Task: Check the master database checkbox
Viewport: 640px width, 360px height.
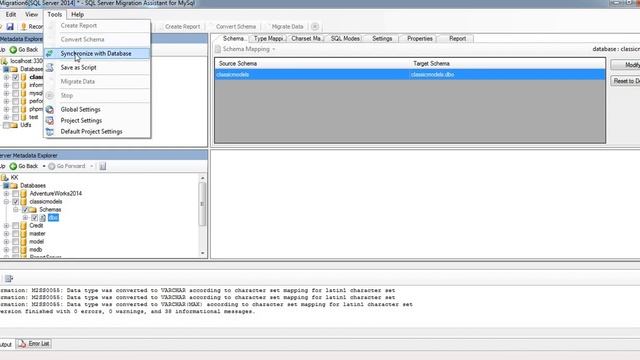Action: tap(15, 233)
